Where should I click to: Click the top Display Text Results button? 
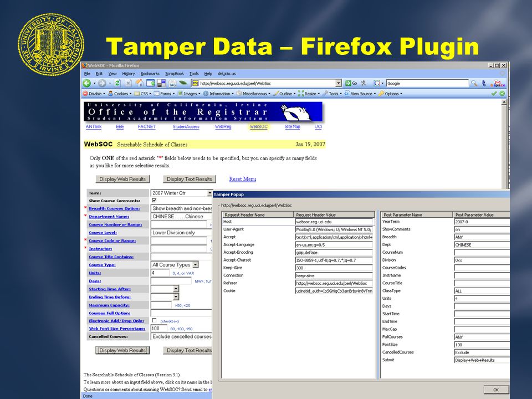tap(190, 179)
